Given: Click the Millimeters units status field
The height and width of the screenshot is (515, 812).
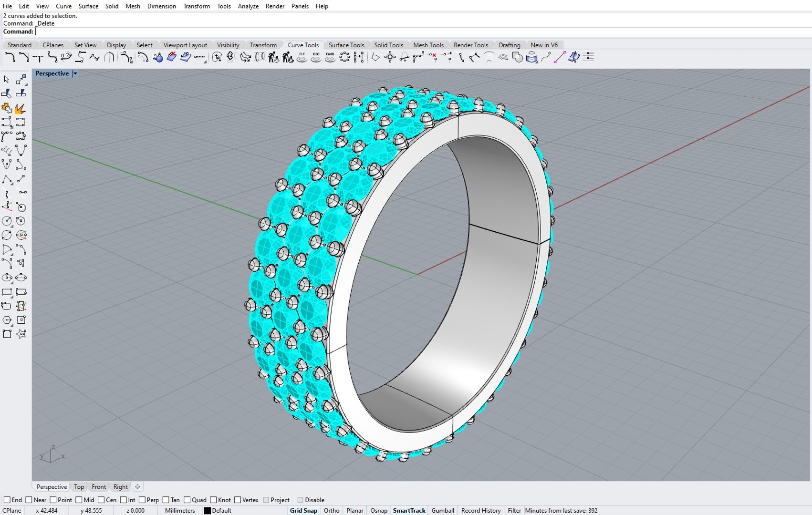Looking at the screenshot, I should click(x=180, y=510).
